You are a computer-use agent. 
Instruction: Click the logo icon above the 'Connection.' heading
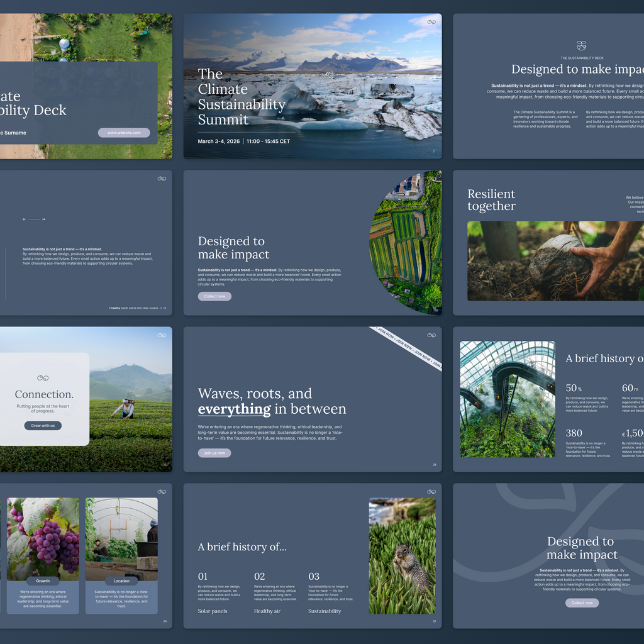(x=43, y=378)
